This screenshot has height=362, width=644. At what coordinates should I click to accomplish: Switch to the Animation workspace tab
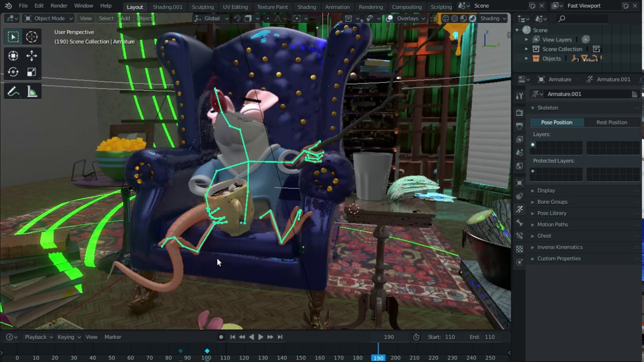[337, 7]
